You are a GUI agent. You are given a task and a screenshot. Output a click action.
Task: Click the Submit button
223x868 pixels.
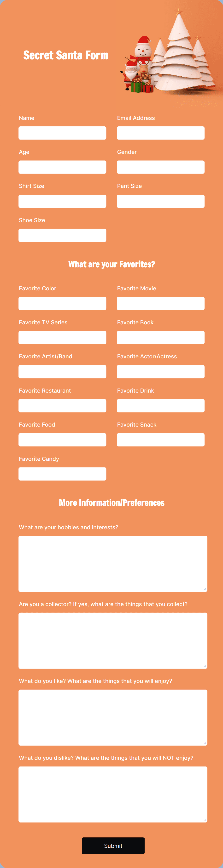click(113, 846)
